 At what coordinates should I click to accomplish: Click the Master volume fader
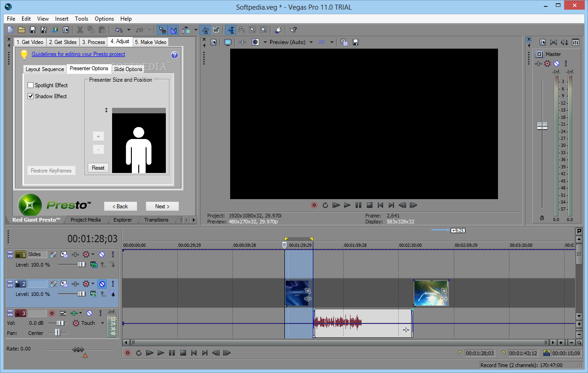click(x=543, y=126)
